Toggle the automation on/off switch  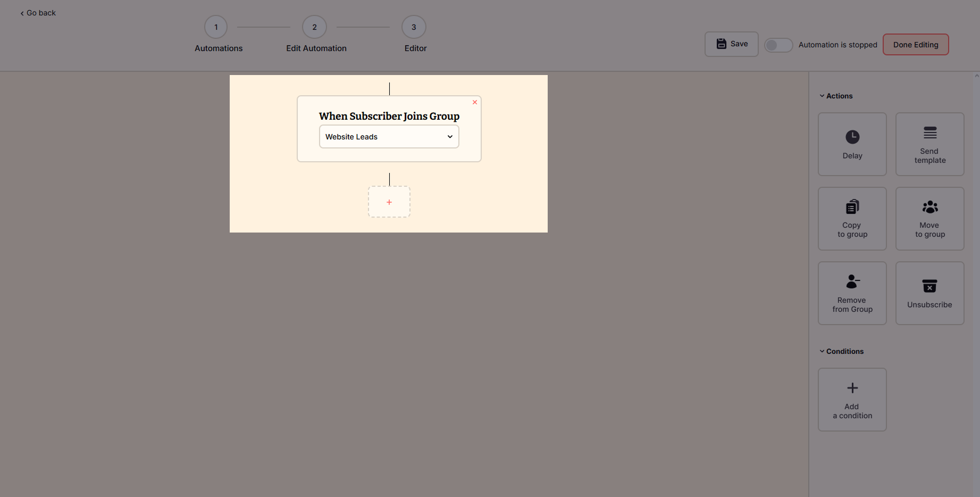(x=778, y=45)
